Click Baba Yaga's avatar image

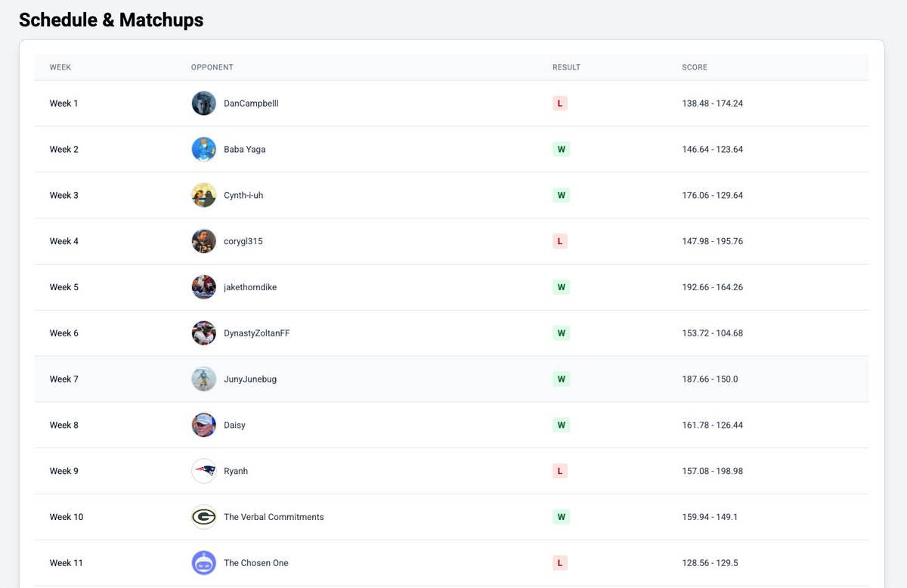click(x=203, y=149)
